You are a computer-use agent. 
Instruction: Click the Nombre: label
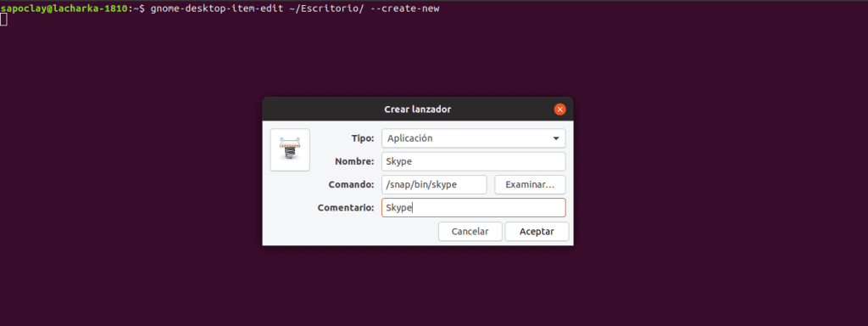(x=355, y=162)
